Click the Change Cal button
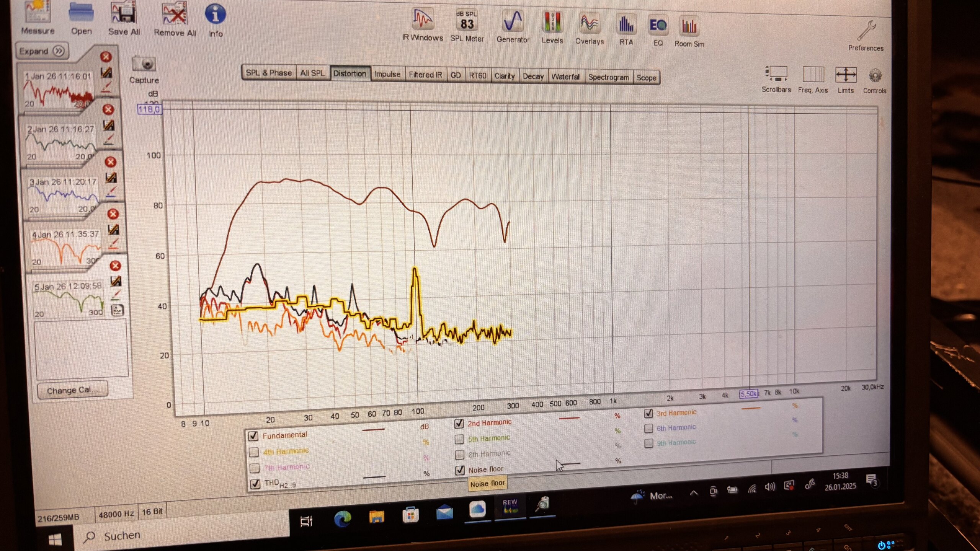 72,390
